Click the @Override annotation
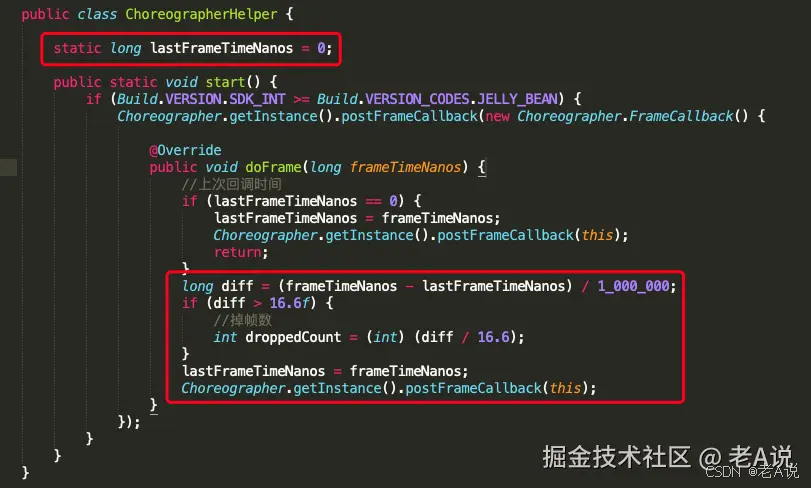811x488 pixels. (x=185, y=150)
